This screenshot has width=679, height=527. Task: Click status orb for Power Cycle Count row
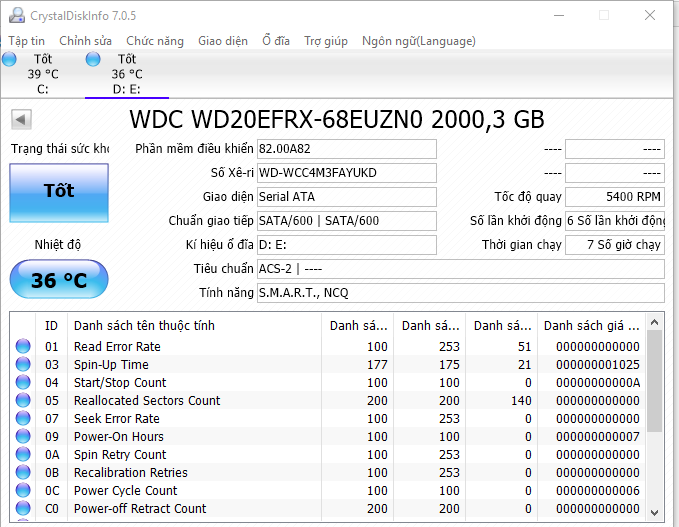[x=23, y=490]
